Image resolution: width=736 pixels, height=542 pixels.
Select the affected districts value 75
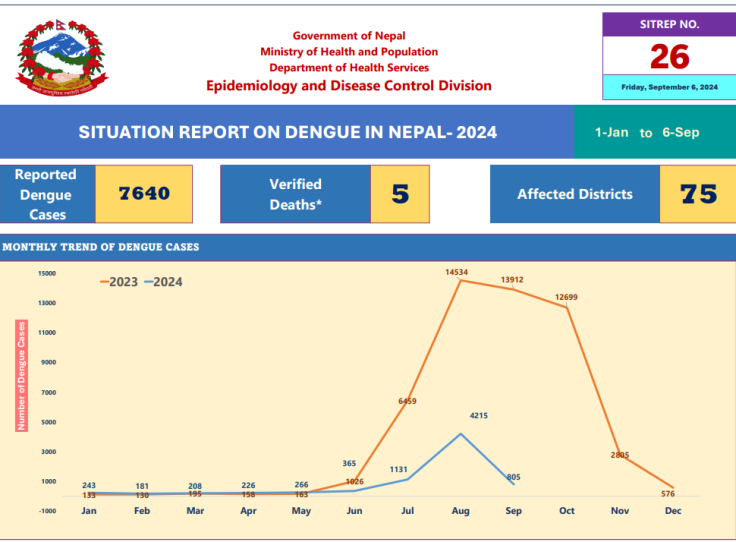[698, 194]
